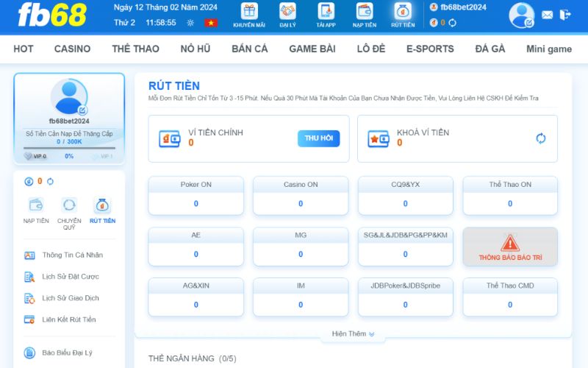Toggle the light theme sun icon
588x368 pixels.
coord(191,23)
